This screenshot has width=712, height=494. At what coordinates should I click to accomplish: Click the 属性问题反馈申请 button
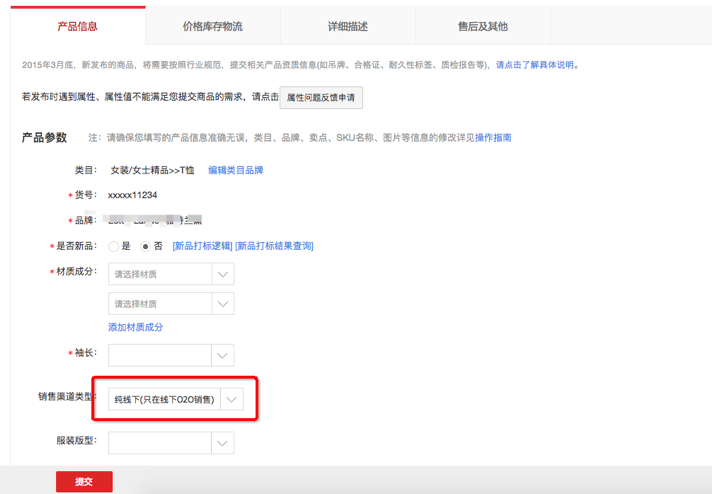(321, 98)
